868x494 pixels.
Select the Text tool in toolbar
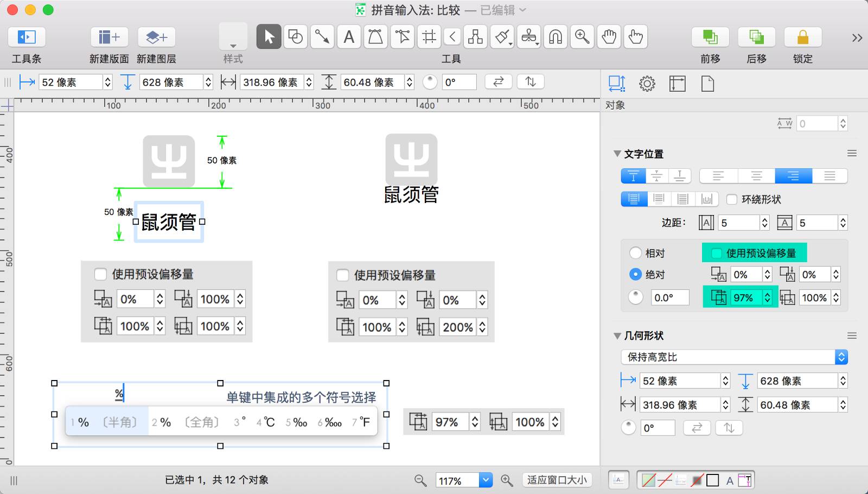[x=349, y=37]
